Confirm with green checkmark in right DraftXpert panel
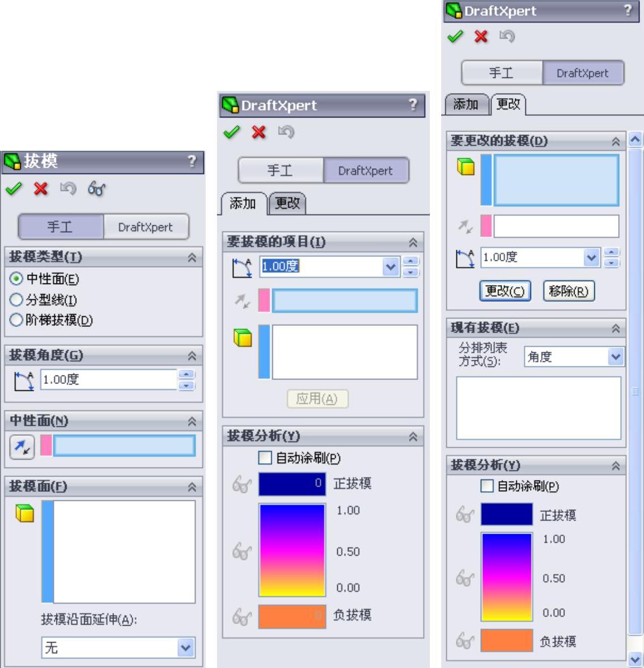The image size is (644, 668). (456, 37)
